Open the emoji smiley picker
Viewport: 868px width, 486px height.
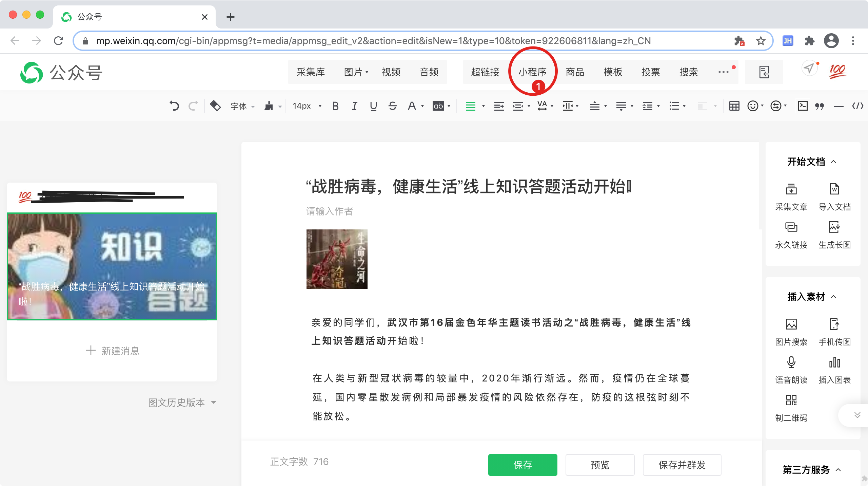coord(753,106)
